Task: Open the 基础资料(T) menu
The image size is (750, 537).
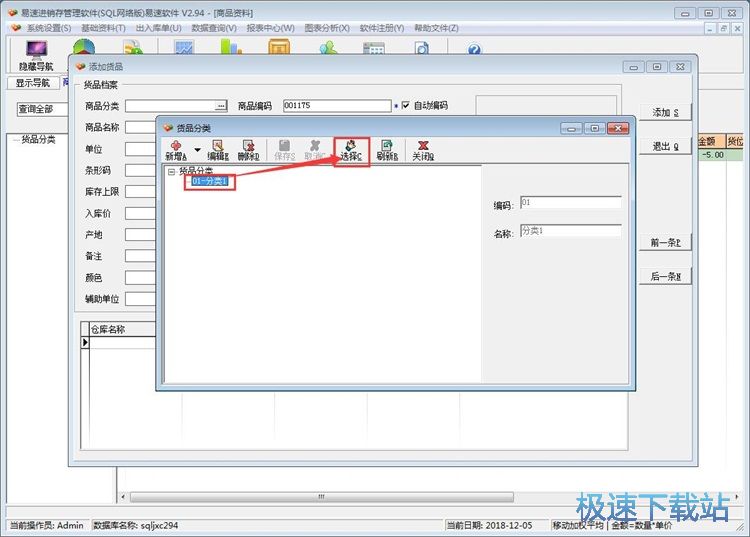Action: click(103, 28)
